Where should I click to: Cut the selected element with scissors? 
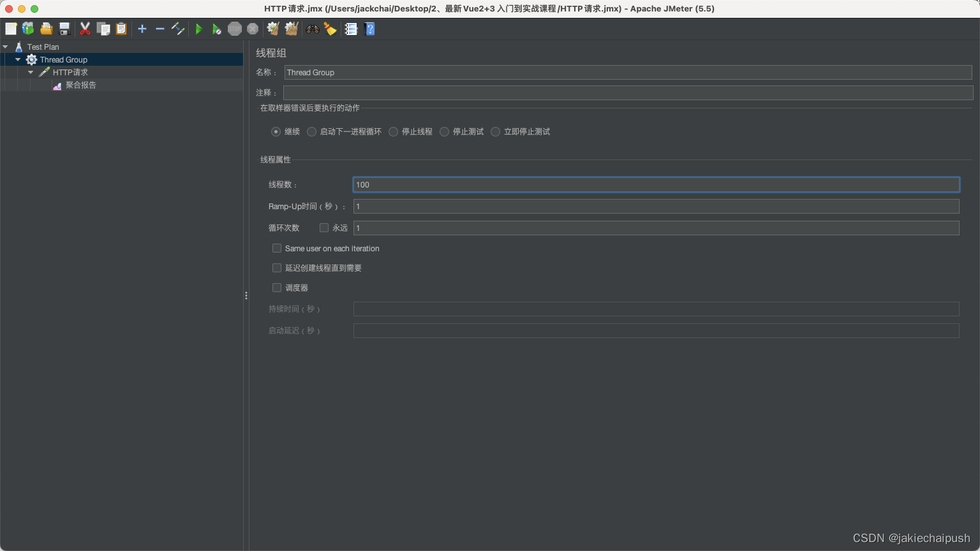click(x=85, y=29)
